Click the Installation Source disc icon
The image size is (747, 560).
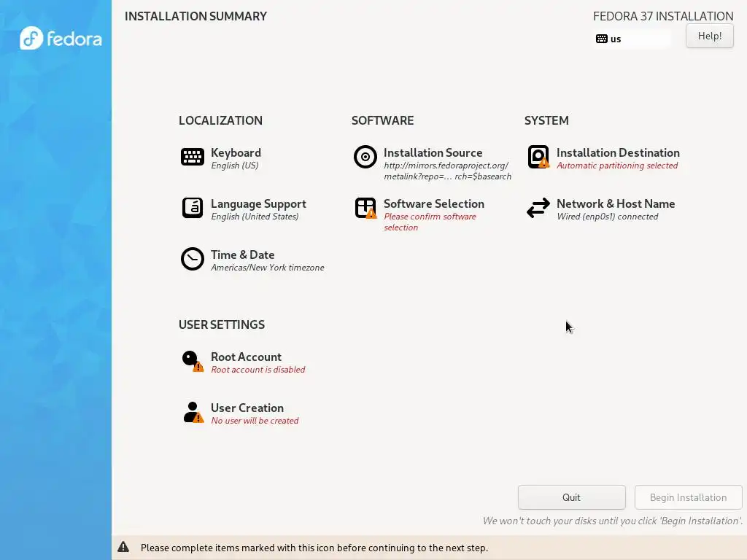(365, 157)
